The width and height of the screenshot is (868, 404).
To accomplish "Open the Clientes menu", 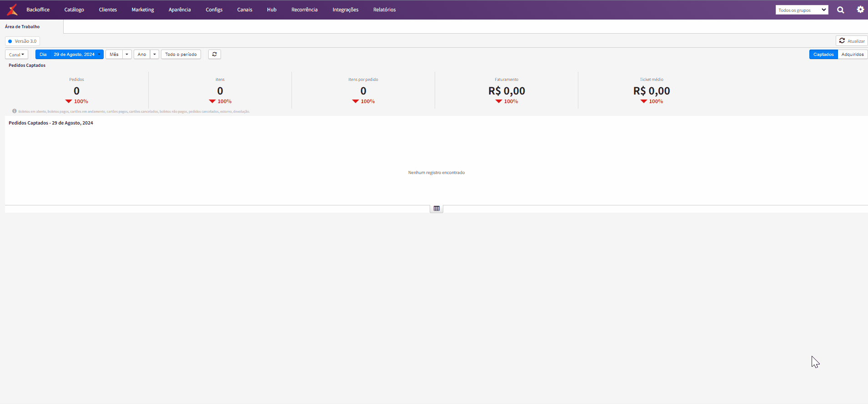I will point(108,10).
